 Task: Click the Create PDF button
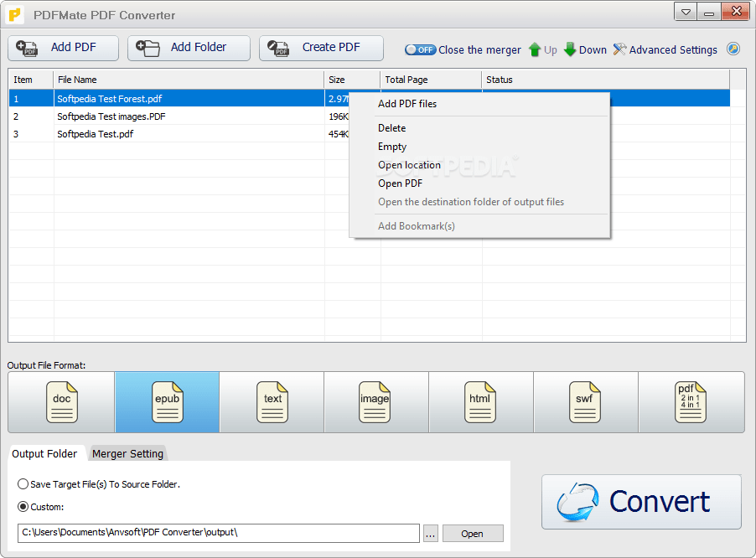coord(321,48)
